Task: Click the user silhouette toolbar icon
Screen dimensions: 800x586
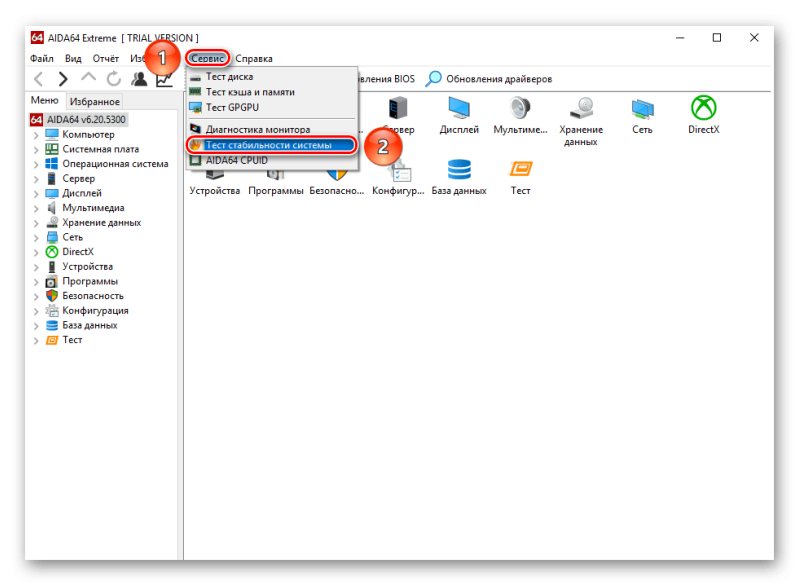Action: pyautogui.click(x=139, y=79)
